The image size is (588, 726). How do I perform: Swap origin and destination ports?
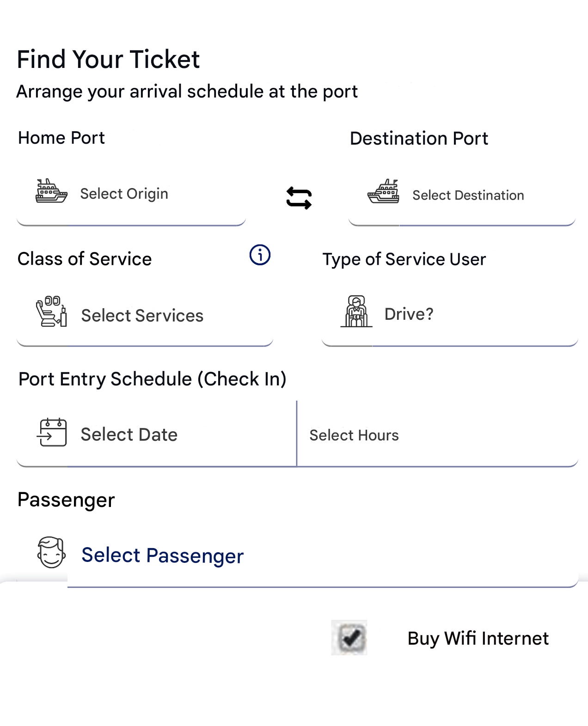tap(299, 198)
